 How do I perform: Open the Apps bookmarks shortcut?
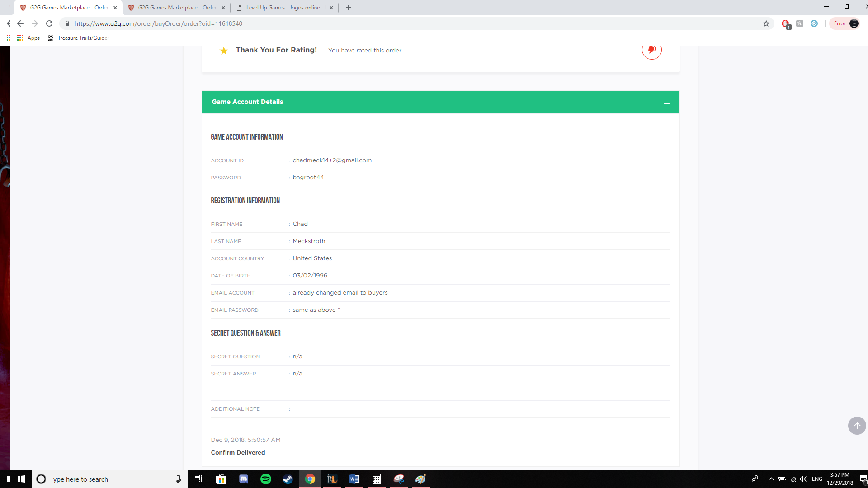click(x=28, y=38)
